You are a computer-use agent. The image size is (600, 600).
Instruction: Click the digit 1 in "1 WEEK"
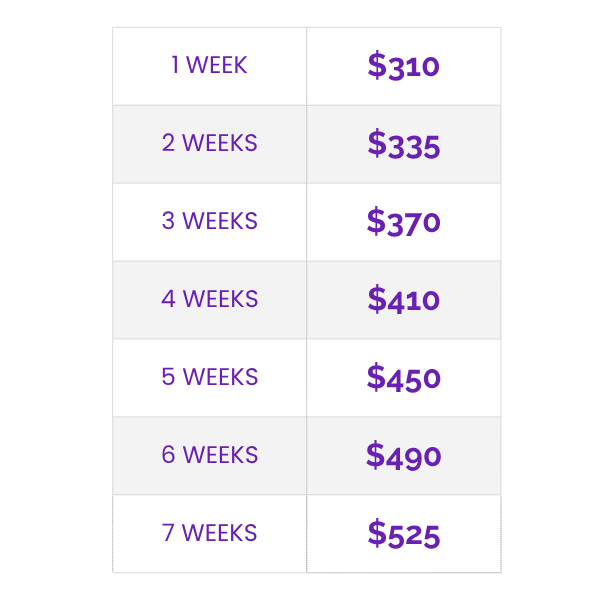176,66
